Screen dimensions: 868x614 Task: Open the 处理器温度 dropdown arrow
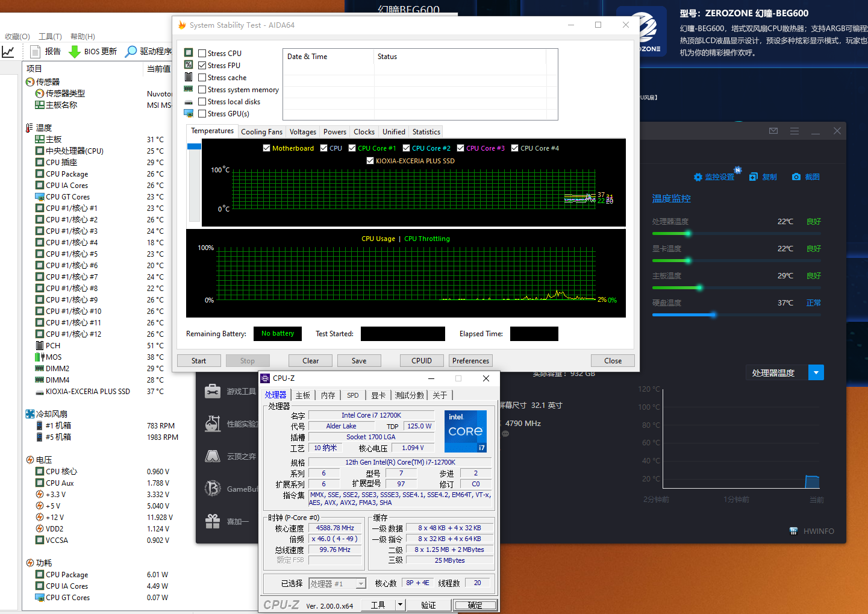(816, 372)
